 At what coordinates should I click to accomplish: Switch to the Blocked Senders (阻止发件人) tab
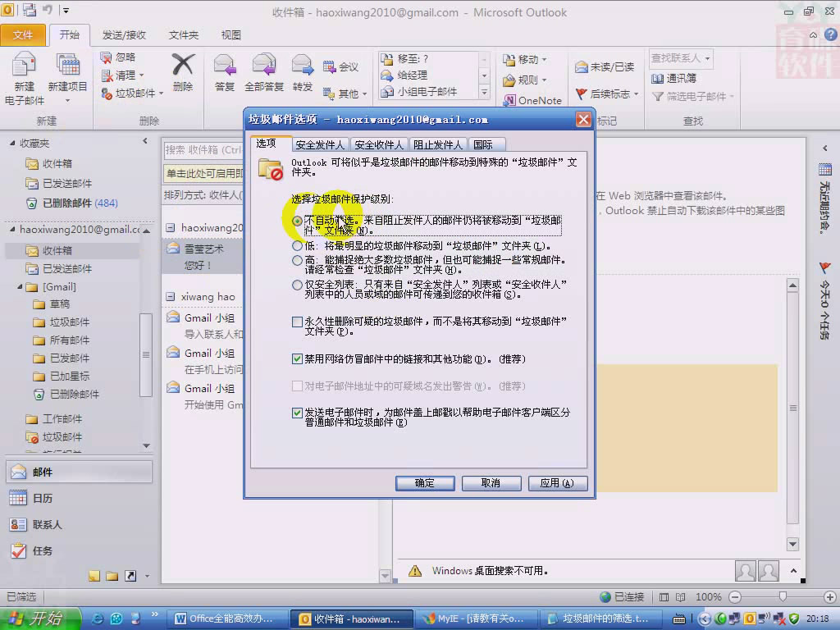point(438,144)
